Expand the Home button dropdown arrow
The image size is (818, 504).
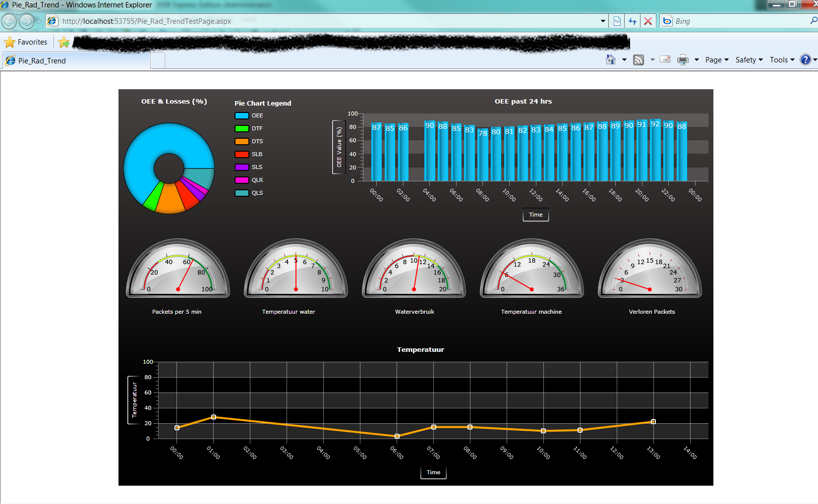point(624,60)
